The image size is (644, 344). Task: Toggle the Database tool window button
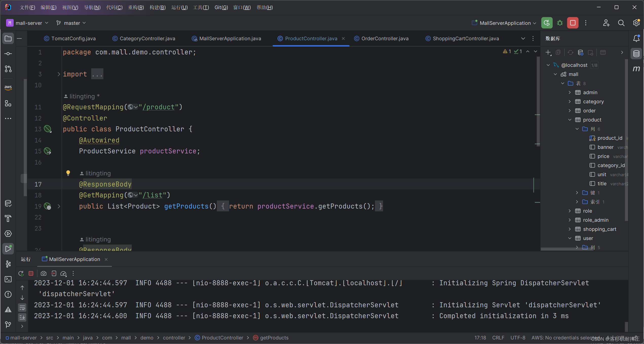pos(636,54)
